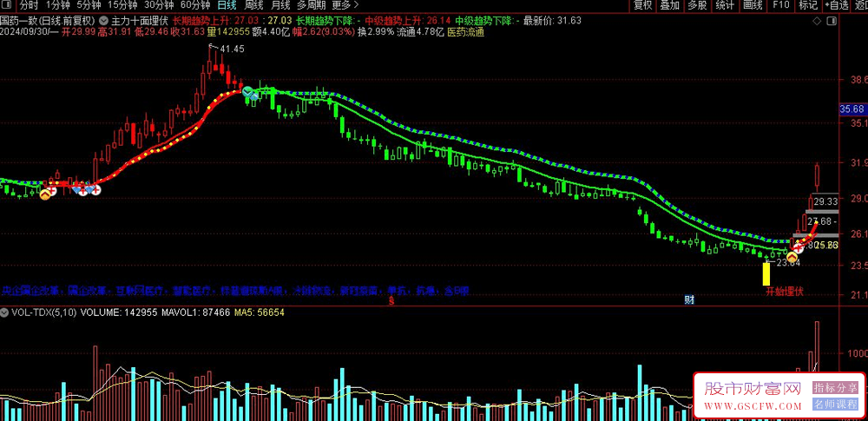Image resolution: width=868 pixels, height=421 pixels.
Task: Click the red S marker on the time axis
Action: click(391, 301)
